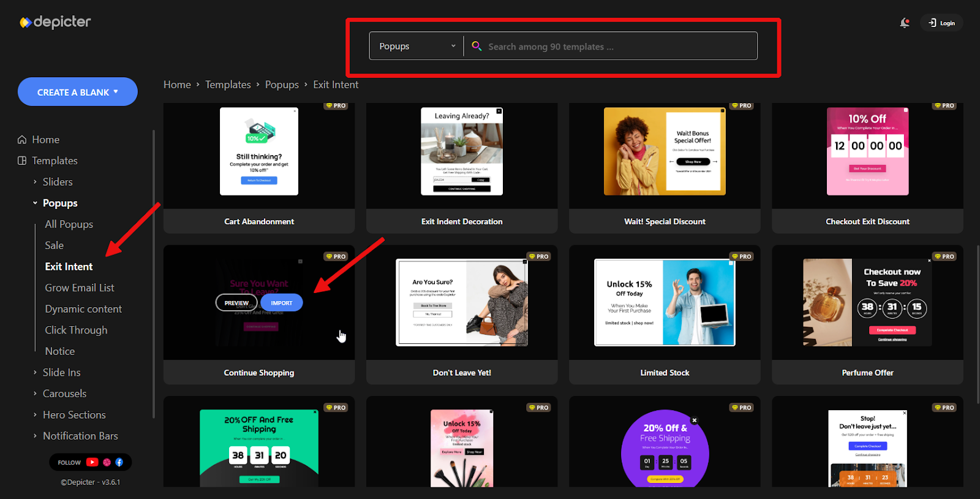Click Templates breadcrumb link
The width and height of the screenshot is (980, 499).
pyautogui.click(x=228, y=85)
